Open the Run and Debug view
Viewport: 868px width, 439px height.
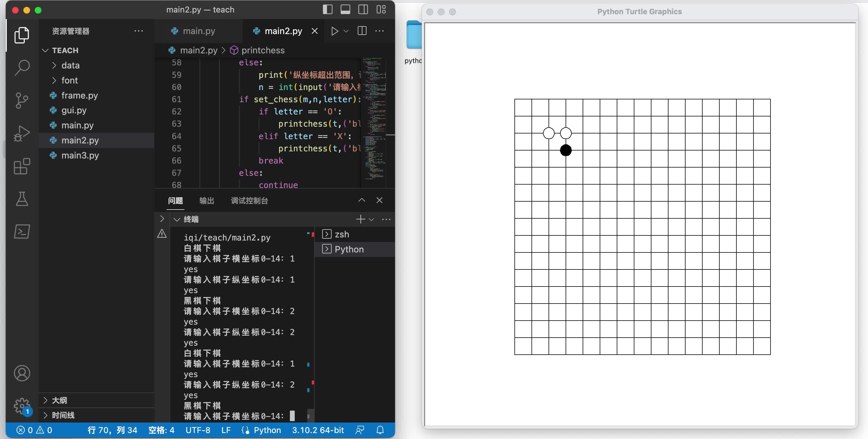[22, 133]
